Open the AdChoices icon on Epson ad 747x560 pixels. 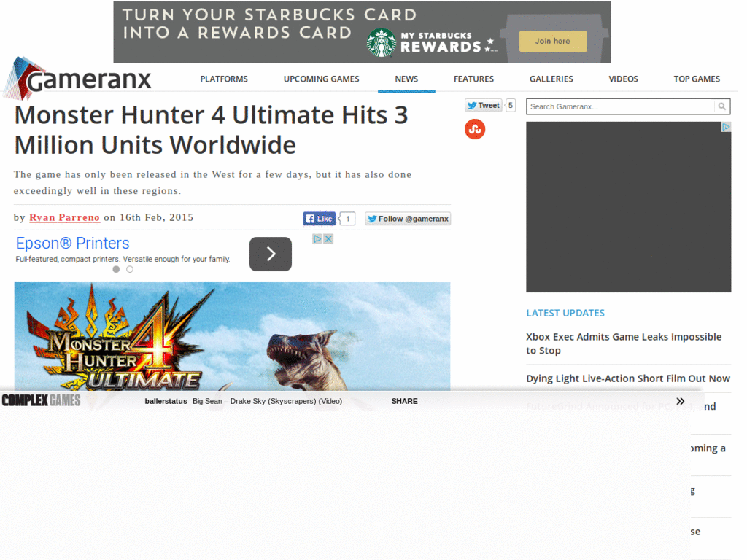click(x=317, y=239)
